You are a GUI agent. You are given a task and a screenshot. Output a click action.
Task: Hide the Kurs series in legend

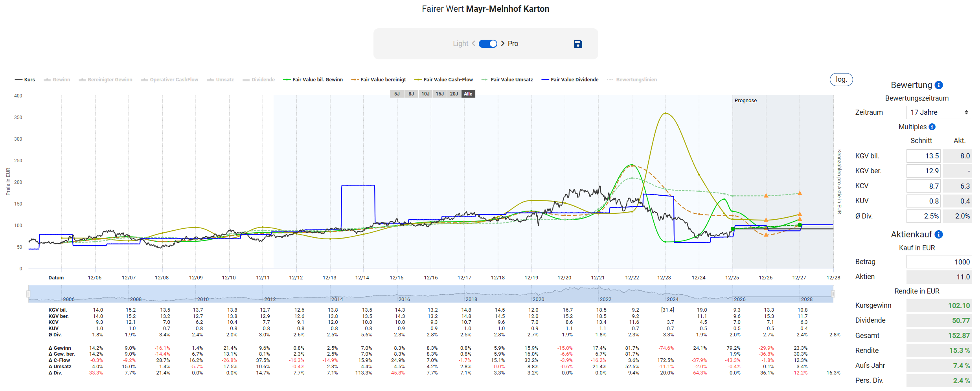point(25,80)
